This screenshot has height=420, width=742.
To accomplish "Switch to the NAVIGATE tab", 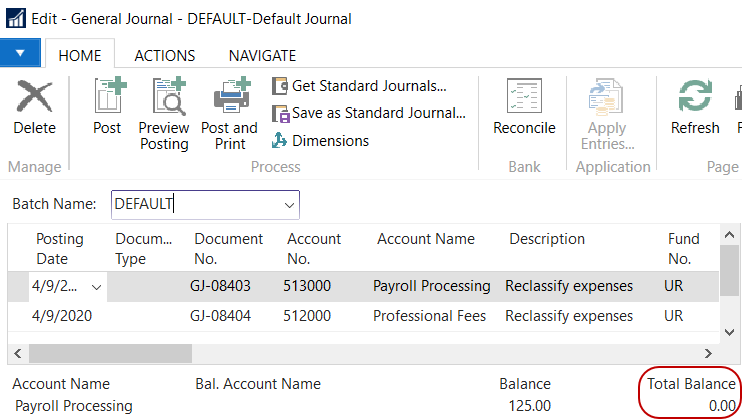I will click(x=262, y=56).
